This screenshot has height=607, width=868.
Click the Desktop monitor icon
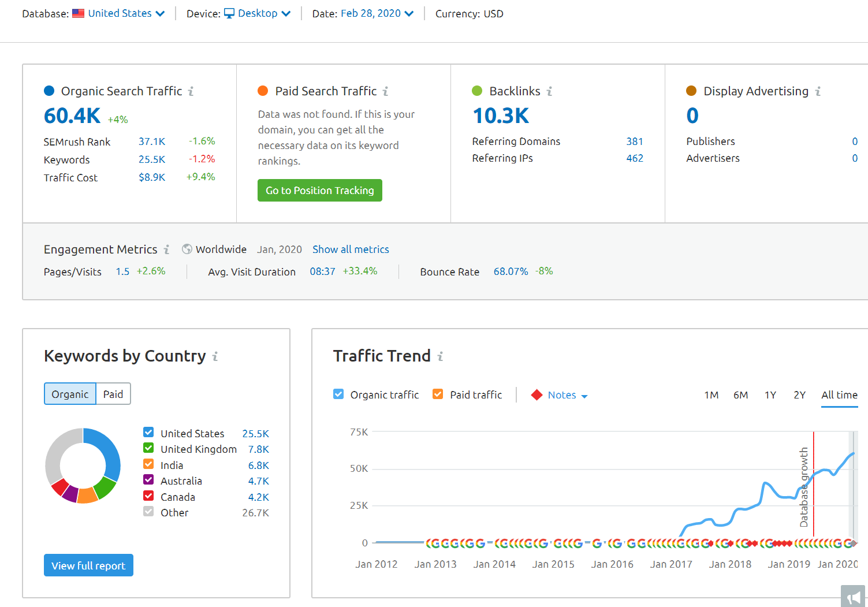click(x=229, y=13)
